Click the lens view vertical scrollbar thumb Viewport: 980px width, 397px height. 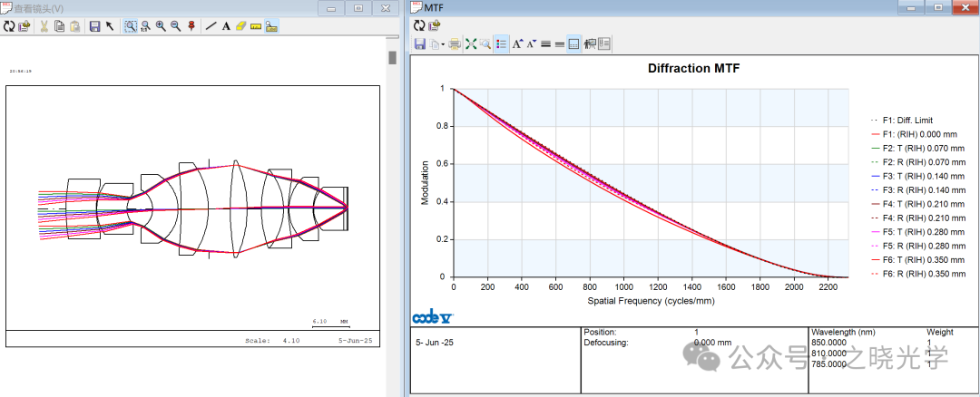[x=392, y=58]
